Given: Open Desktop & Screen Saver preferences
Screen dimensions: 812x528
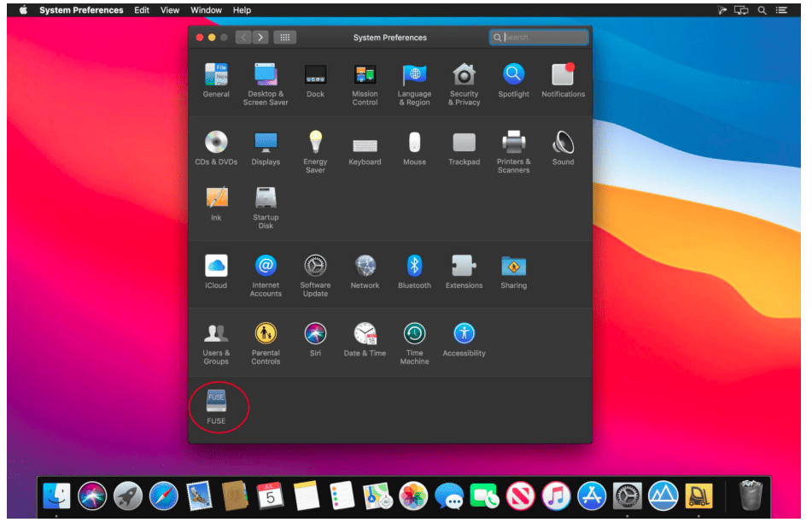Looking at the screenshot, I should [266, 84].
